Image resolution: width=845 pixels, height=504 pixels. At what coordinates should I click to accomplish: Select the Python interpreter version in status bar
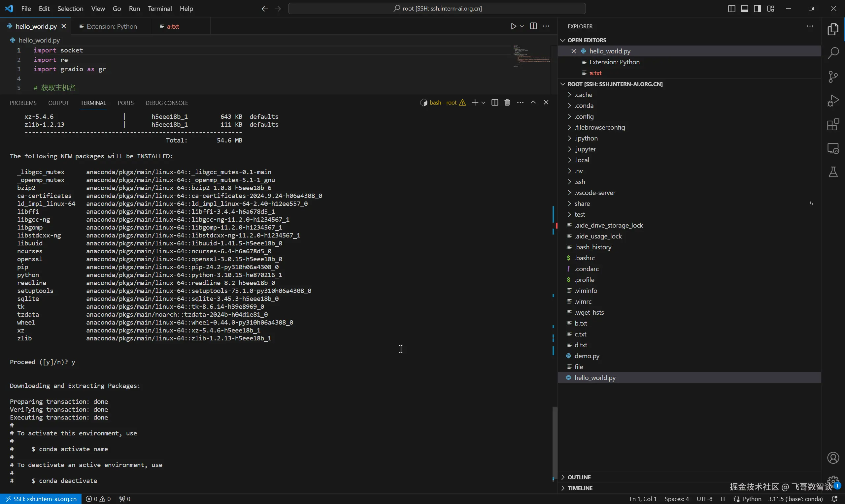point(795,499)
